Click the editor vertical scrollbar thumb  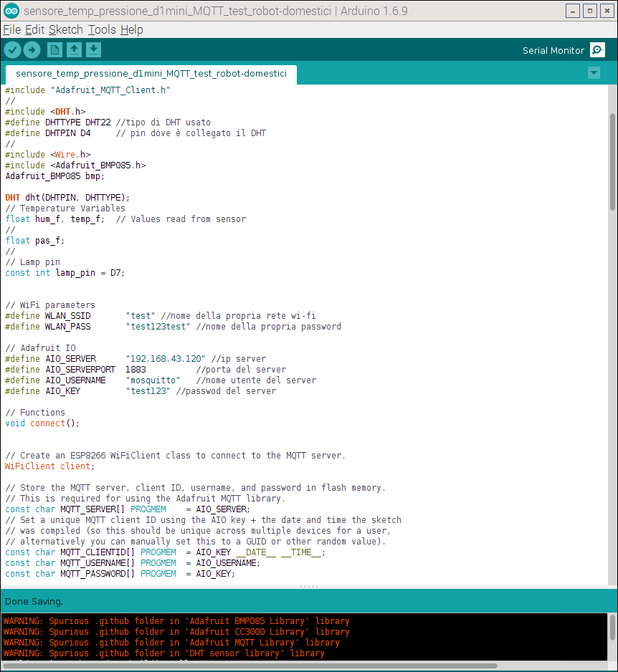tap(612, 161)
